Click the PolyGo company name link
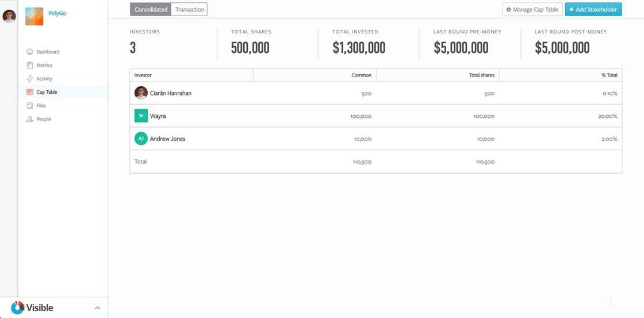644x318 pixels. pyautogui.click(x=57, y=13)
